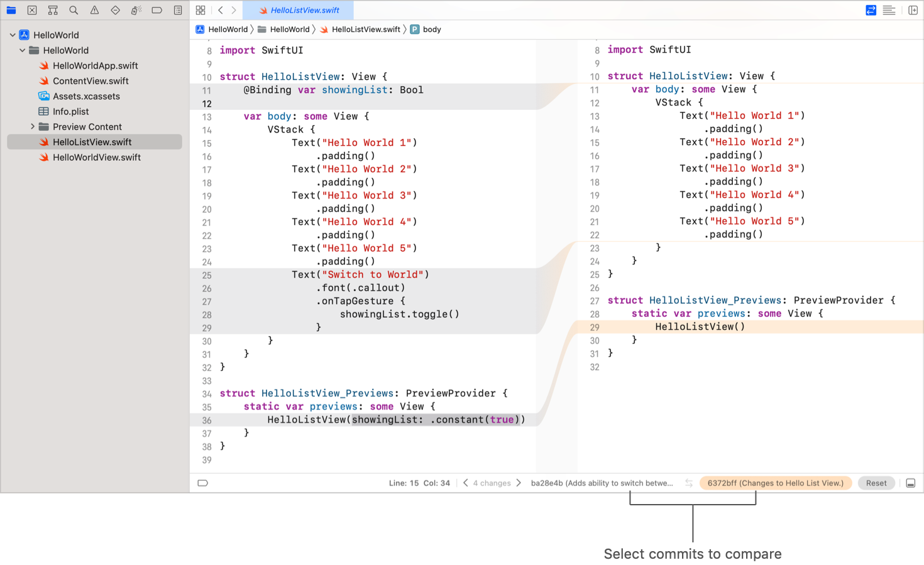Viewport: 924px width, 565px height.
Task: Click HelloWorld project in jump bar
Action: tap(222, 30)
